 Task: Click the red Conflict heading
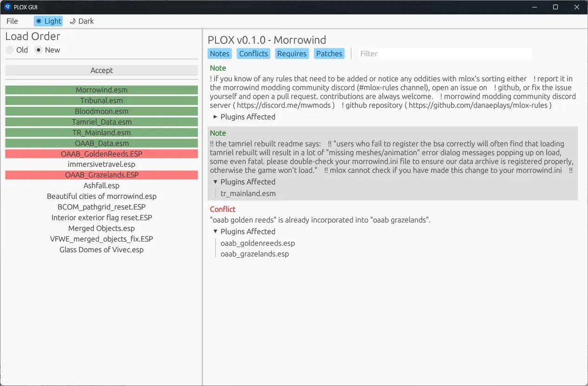tap(222, 209)
